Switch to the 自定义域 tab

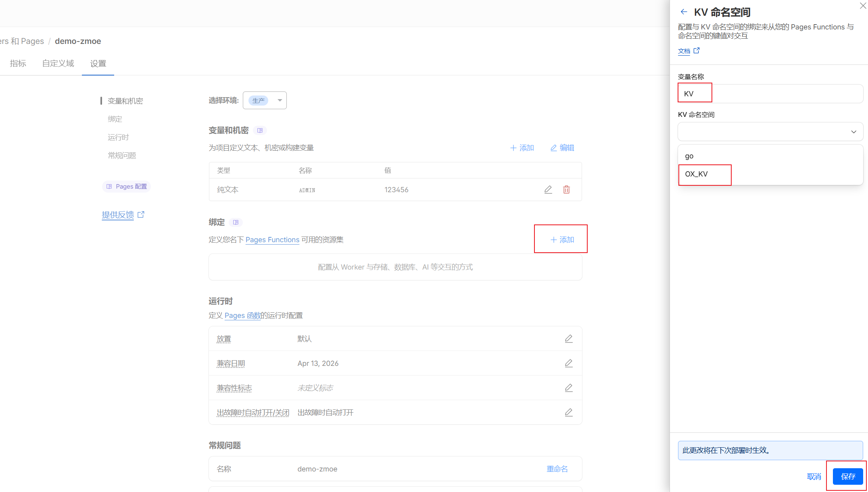pos(58,63)
